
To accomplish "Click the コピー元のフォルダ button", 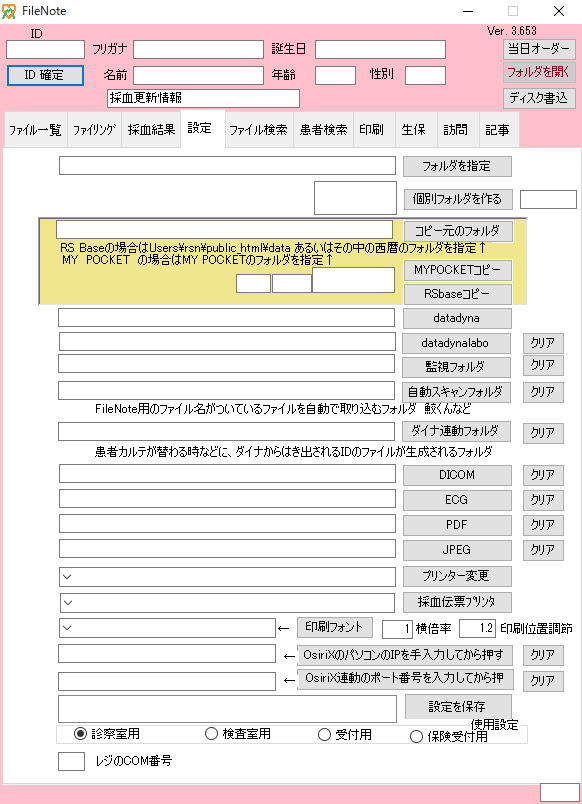I will (457, 231).
